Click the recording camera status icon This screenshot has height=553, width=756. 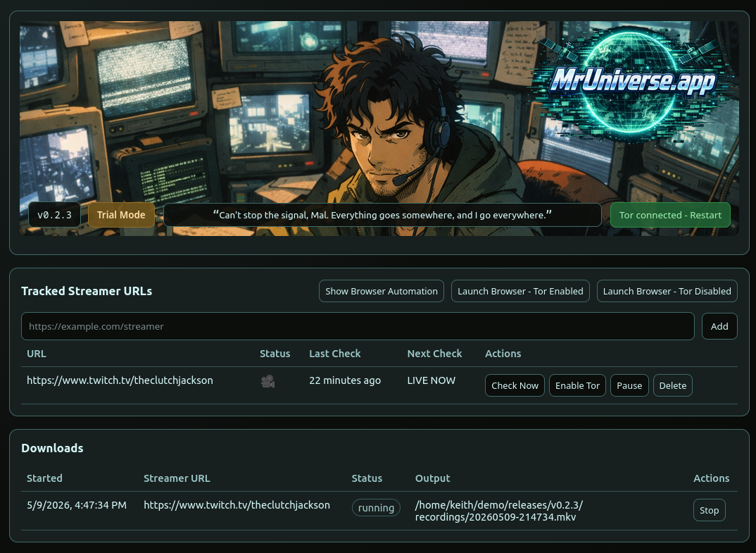(267, 381)
